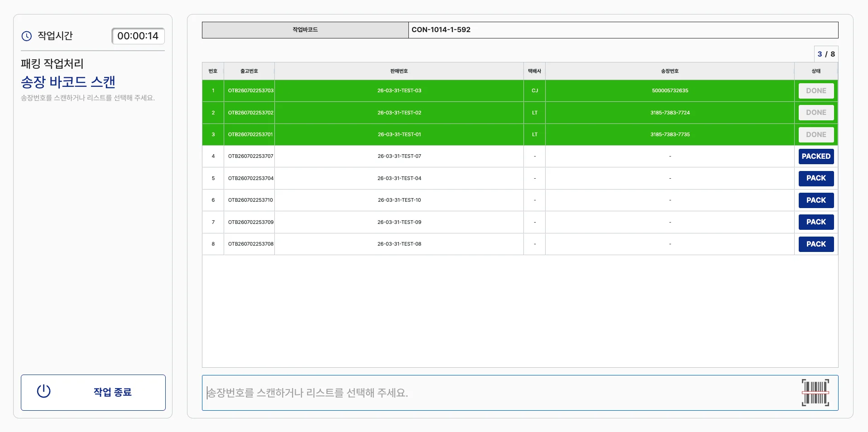Click the 송장 바코드 스캔 heading
Screen dimensions: 868x432
(68, 82)
